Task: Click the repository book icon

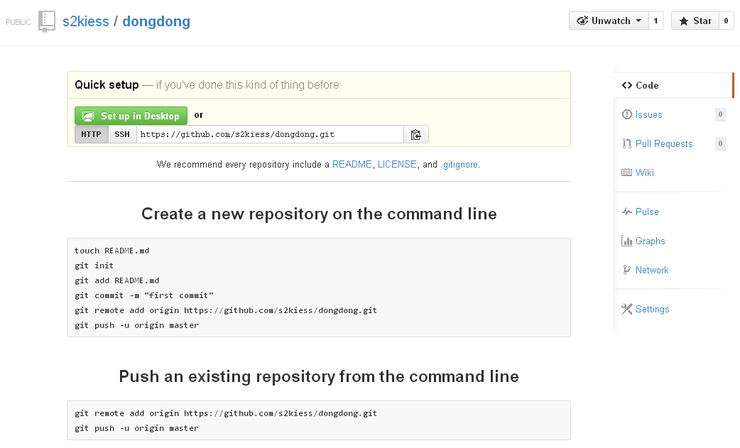Action: click(47, 22)
